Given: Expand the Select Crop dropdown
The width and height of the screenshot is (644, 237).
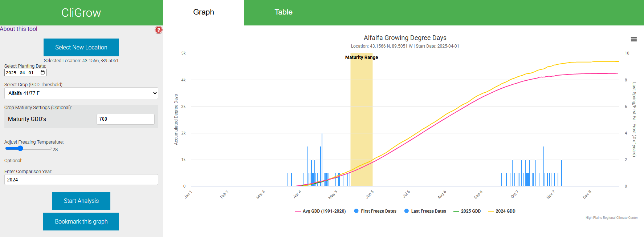Looking at the screenshot, I should click(81, 93).
